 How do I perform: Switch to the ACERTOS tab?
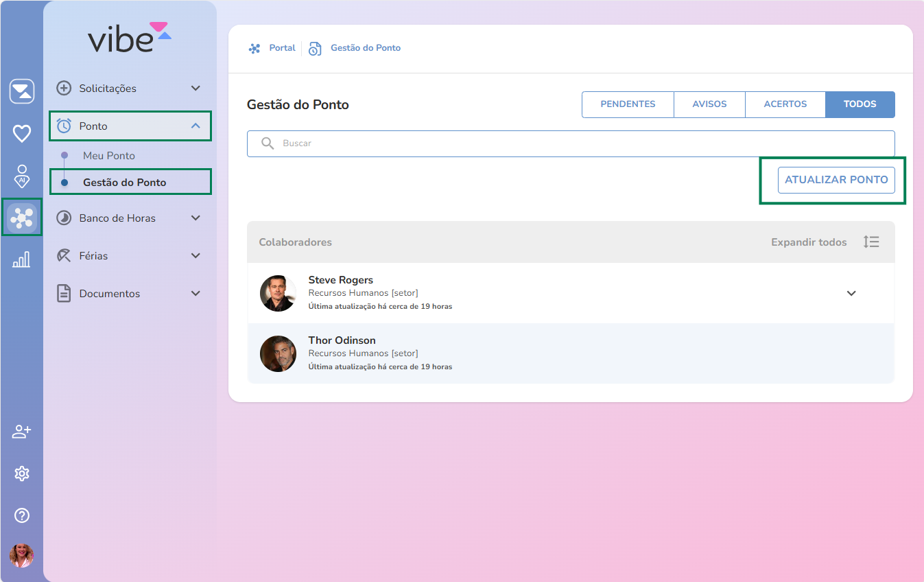[x=785, y=104]
